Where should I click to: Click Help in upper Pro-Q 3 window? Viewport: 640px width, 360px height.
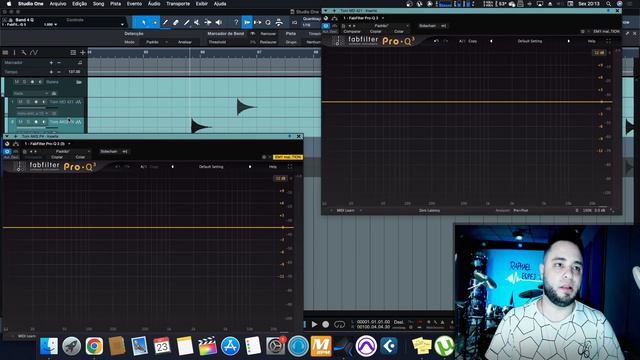click(x=591, y=41)
